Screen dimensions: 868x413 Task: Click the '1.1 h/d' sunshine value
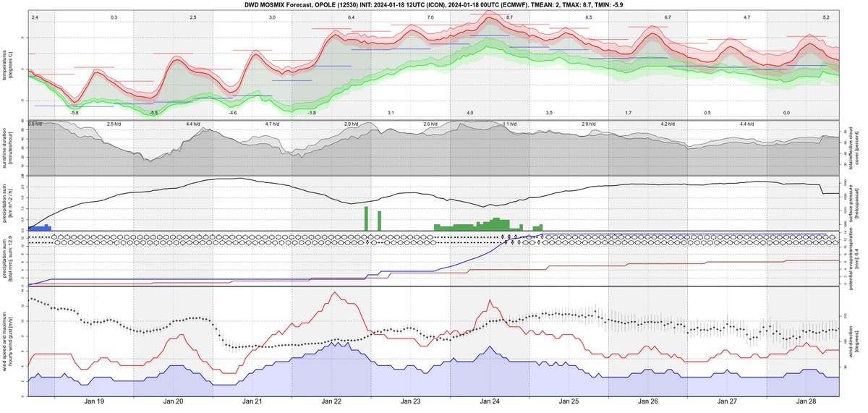point(510,125)
